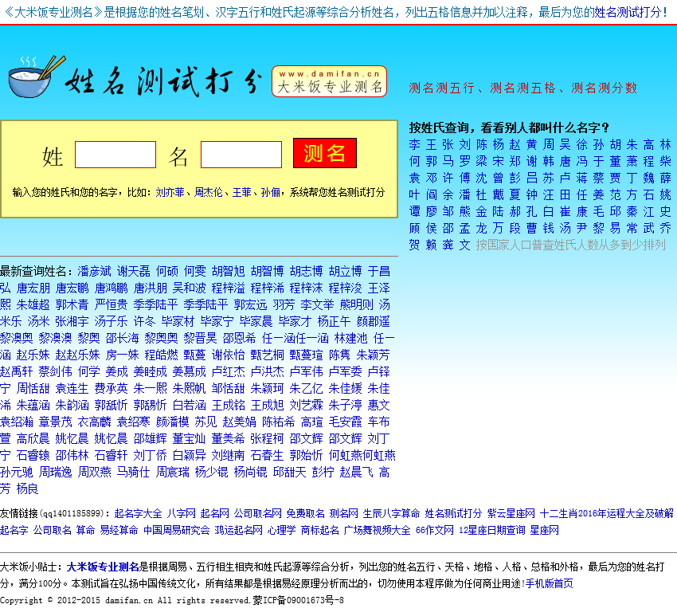Open recent name 石睿轩
Screen dimensions: 677x616
(112, 455)
